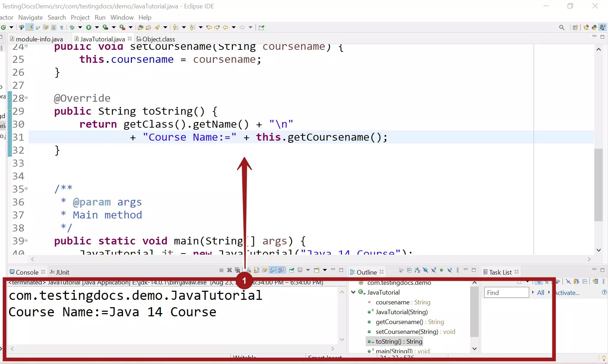
Task: Select the Debug launch tool
Action: pos(73,27)
